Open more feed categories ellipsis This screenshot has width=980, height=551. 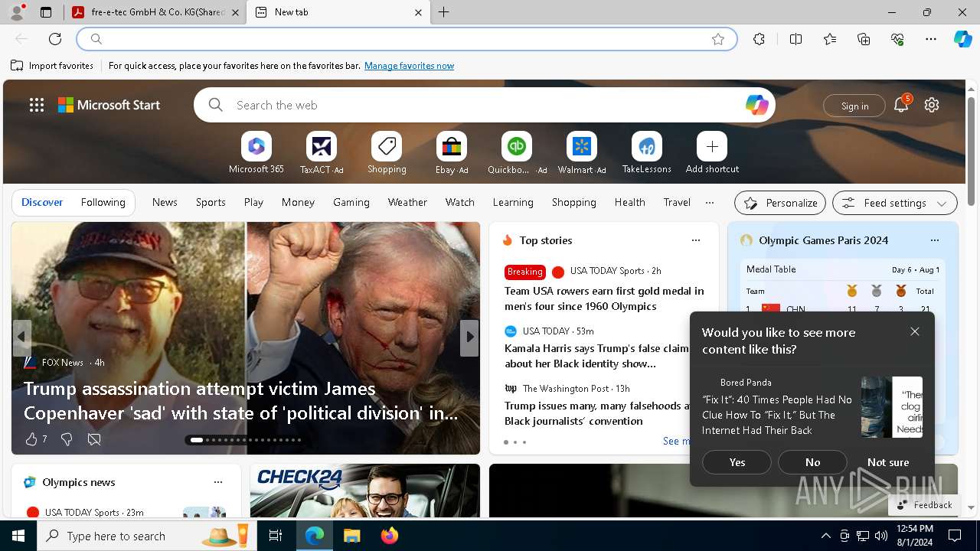coord(710,203)
